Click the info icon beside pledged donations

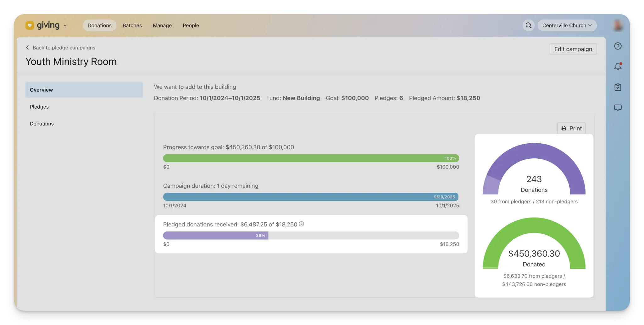[301, 224]
